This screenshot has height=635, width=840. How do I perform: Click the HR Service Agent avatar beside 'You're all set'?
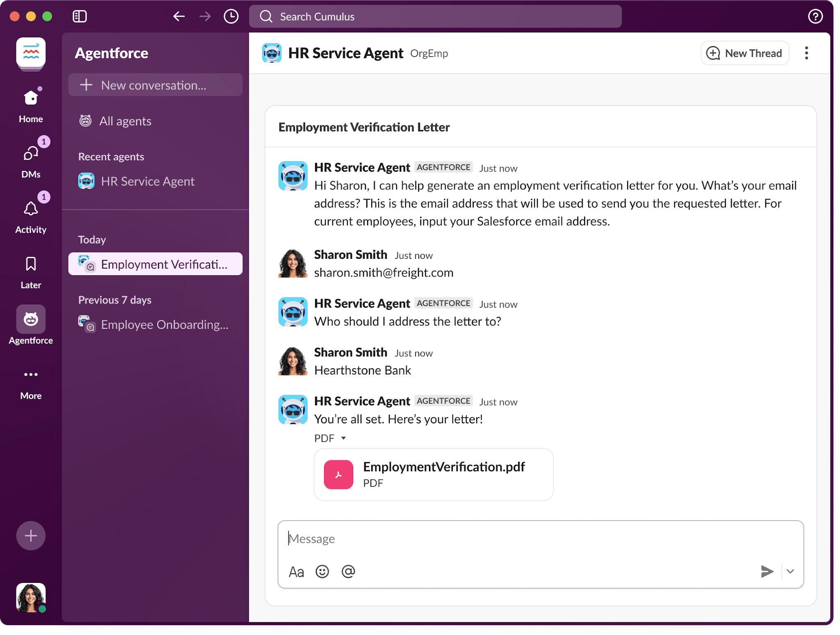293,409
